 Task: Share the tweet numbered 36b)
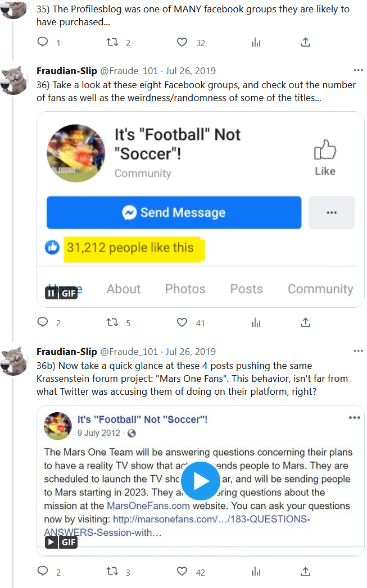[x=306, y=572]
